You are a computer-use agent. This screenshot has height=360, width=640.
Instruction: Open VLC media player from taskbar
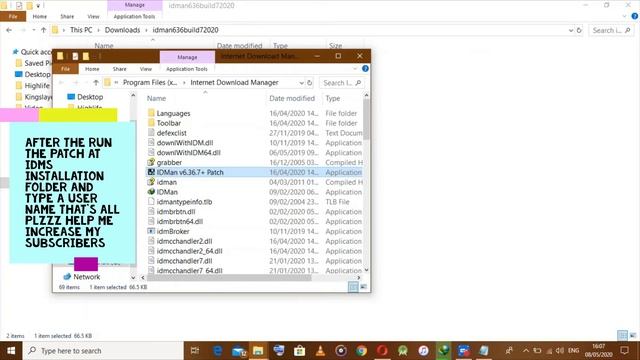point(320,351)
